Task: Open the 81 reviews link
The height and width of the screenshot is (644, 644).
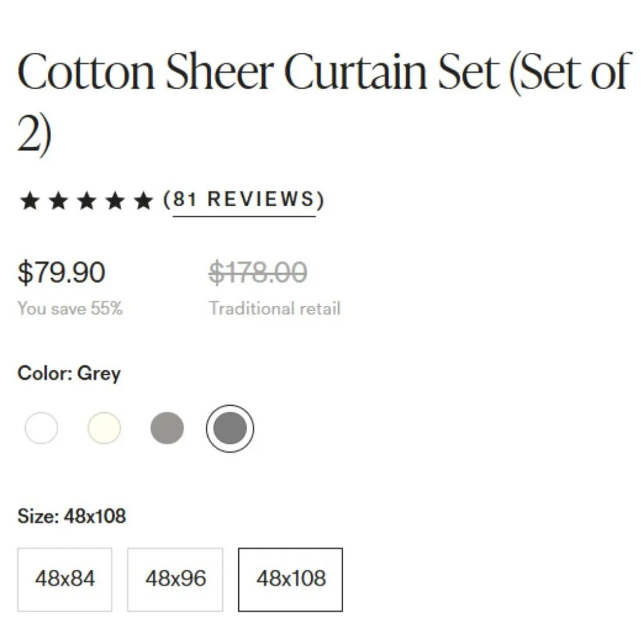Action: 243,200
